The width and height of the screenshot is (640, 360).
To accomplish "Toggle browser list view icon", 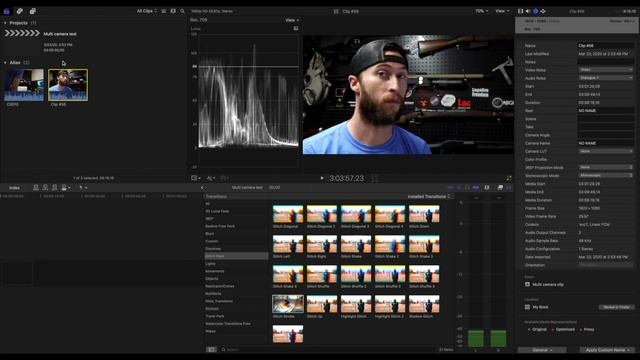I will (x=164, y=11).
